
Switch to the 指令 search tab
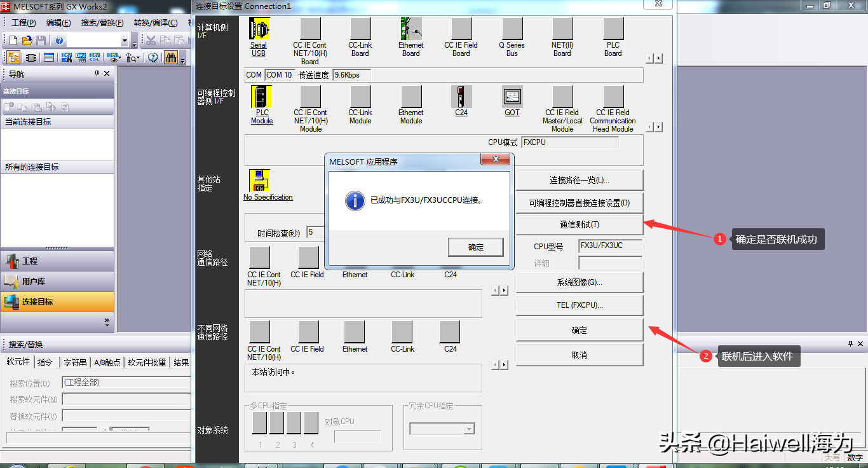coord(45,362)
